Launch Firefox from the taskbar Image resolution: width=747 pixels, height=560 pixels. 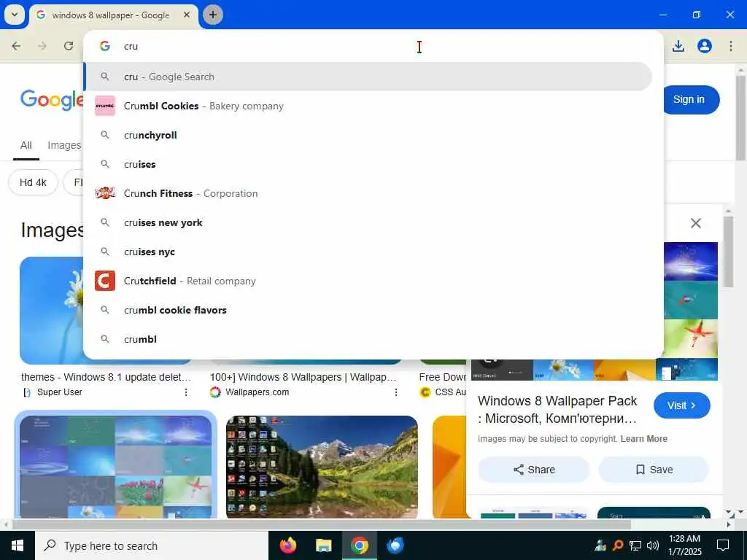coord(287,545)
